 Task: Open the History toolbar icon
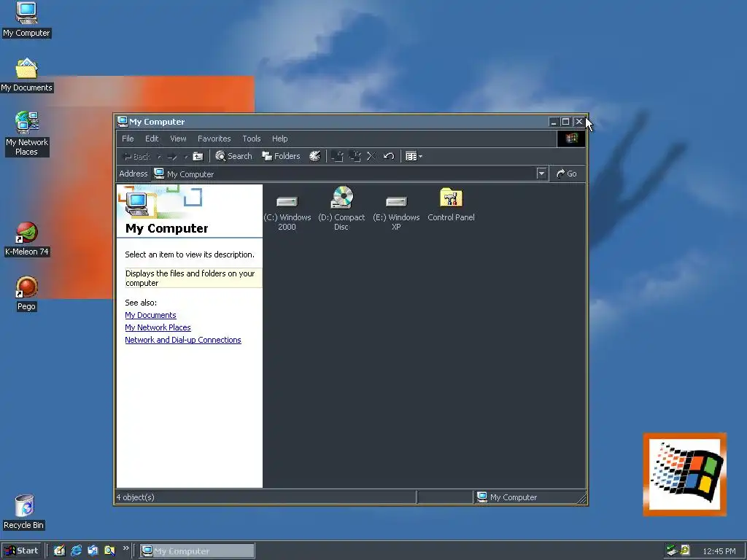click(x=315, y=156)
